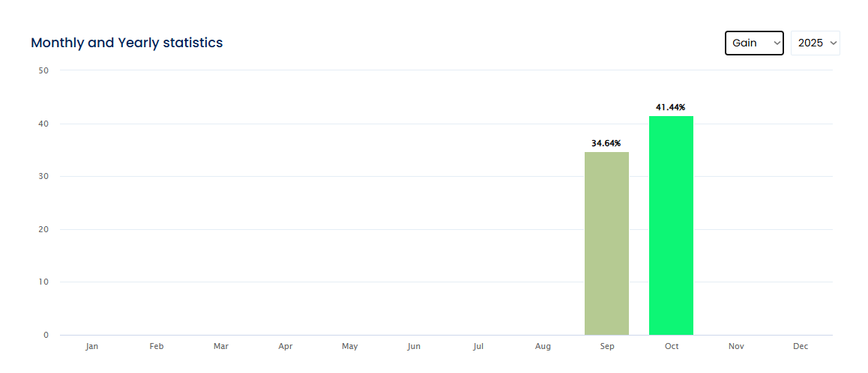This screenshot has height=373, width=868.
Task: Click the Mar month label
Action: (221, 347)
